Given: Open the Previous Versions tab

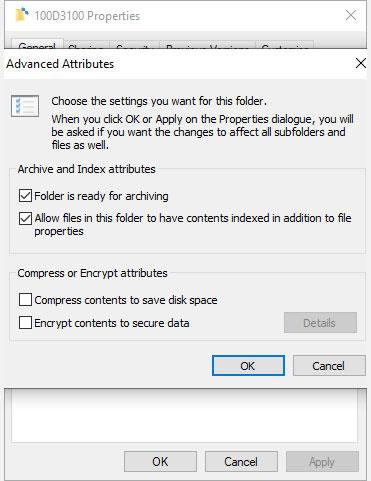Looking at the screenshot, I should [x=207, y=45].
